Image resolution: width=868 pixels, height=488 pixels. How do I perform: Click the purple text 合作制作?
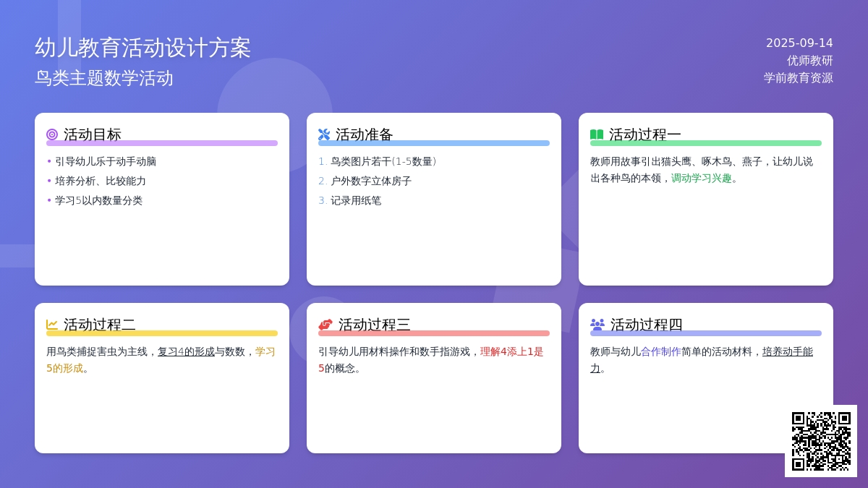pos(660,351)
